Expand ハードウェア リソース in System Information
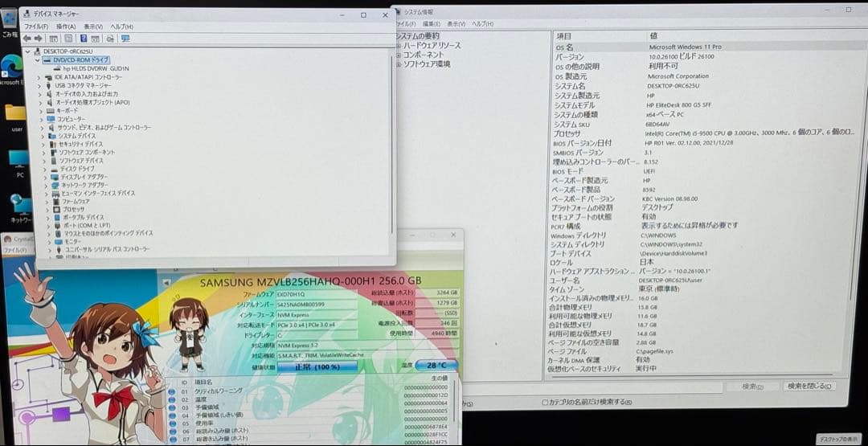Image resolution: width=868 pixels, height=446 pixels. click(x=399, y=46)
